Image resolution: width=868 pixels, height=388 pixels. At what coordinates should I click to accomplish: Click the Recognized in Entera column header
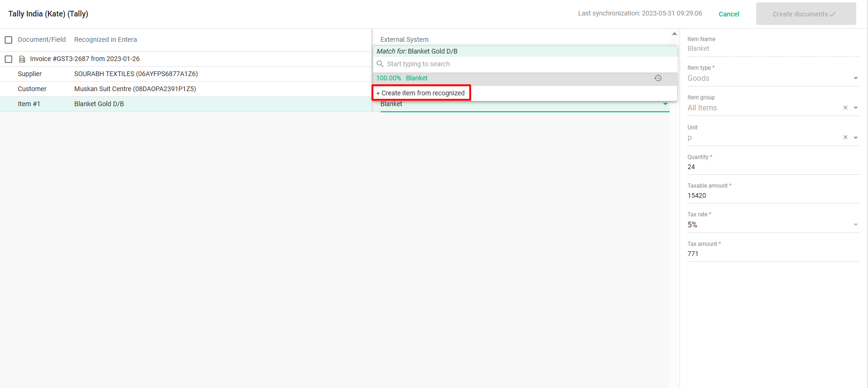click(x=105, y=39)
